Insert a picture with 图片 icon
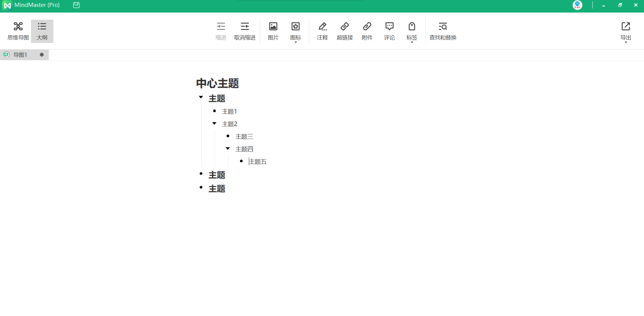The image size is (644, 316). click(x=273, y=31)
